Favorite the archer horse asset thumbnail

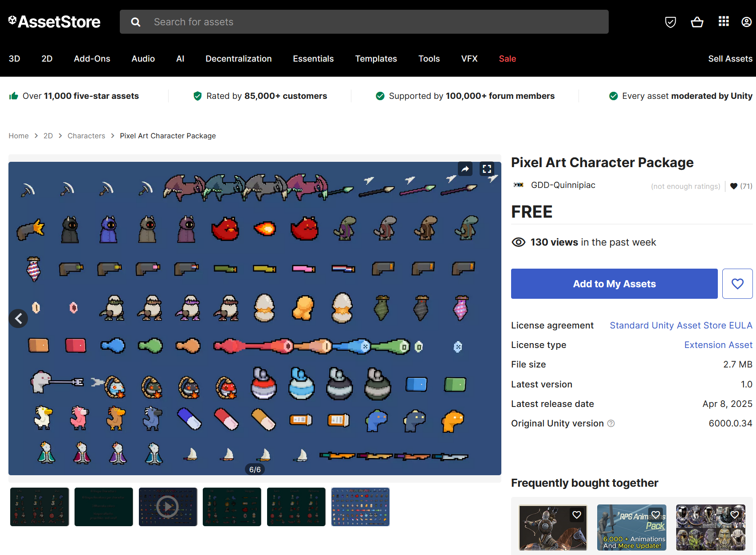(x=577, y=515)
